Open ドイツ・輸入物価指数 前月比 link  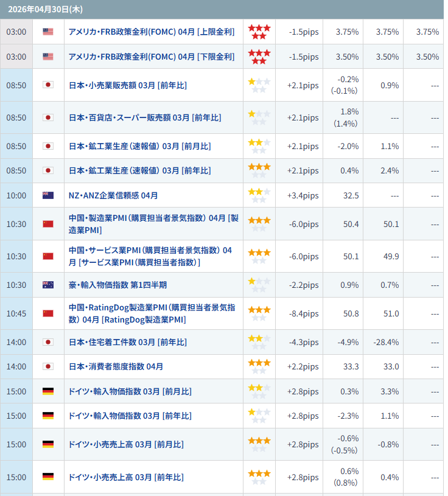click(130, 391)
